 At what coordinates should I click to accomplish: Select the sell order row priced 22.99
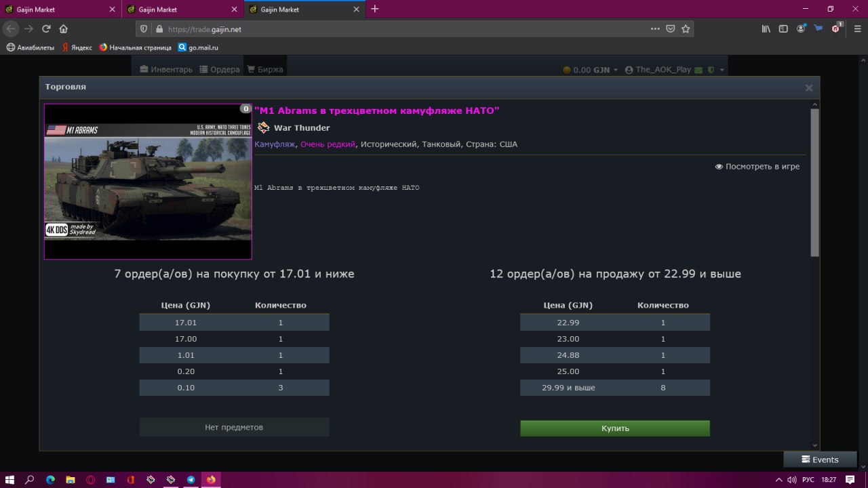[x=615, y=323]
